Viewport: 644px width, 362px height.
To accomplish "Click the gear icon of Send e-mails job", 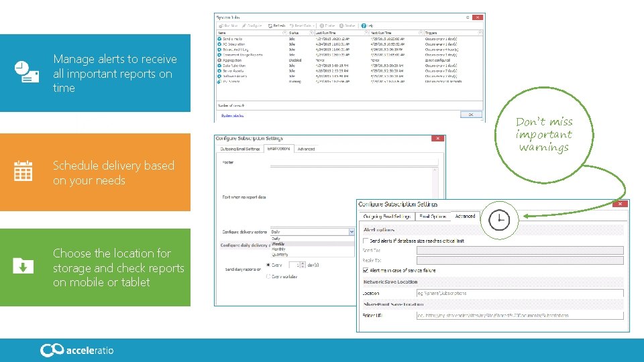I will click(219, 39).
